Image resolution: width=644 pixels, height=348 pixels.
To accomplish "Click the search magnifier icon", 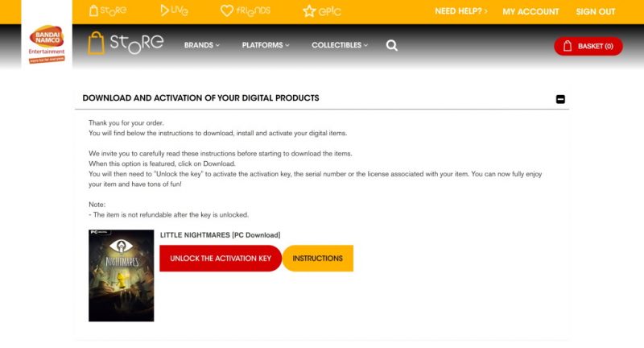I will pyautogui.click(x=392, y=45).
